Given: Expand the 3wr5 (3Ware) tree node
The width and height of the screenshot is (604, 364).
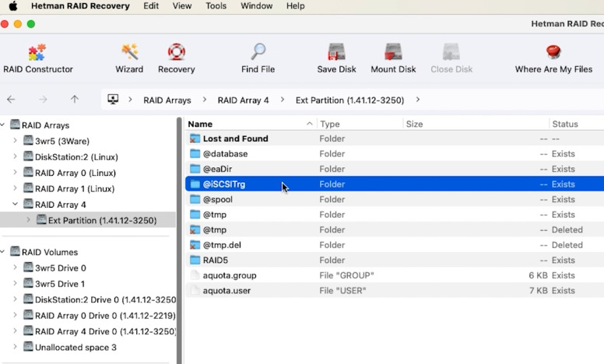Looking at the screenshot, I should pyautogui.click(x=15, y=141).
